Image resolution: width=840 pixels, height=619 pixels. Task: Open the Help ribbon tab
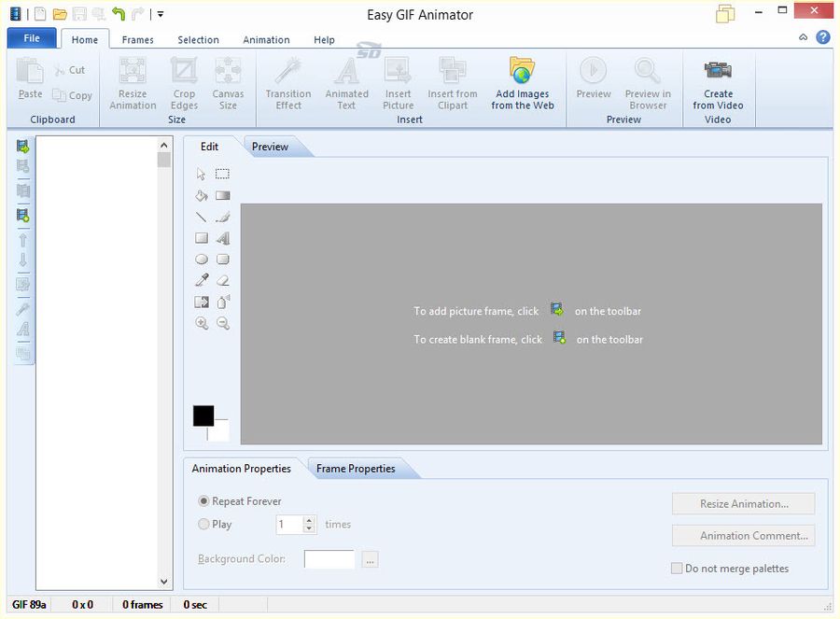[x=324, y=39]
